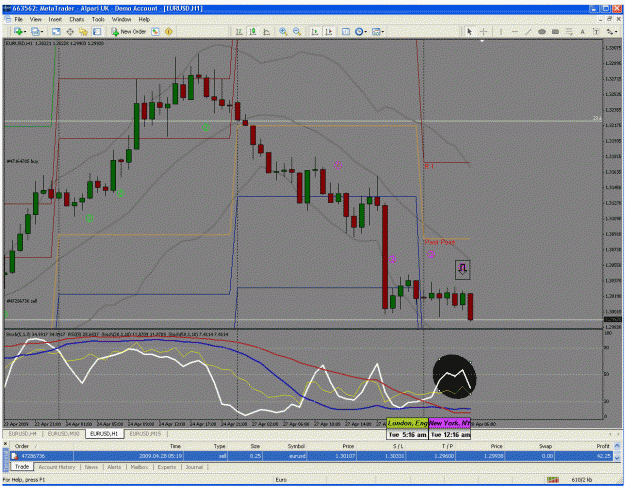Click the Periods clock icon

coord(359,31)
